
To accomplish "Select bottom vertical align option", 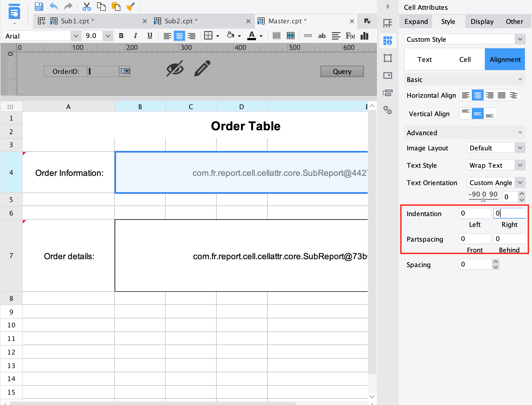I will (x=489, y=114).
